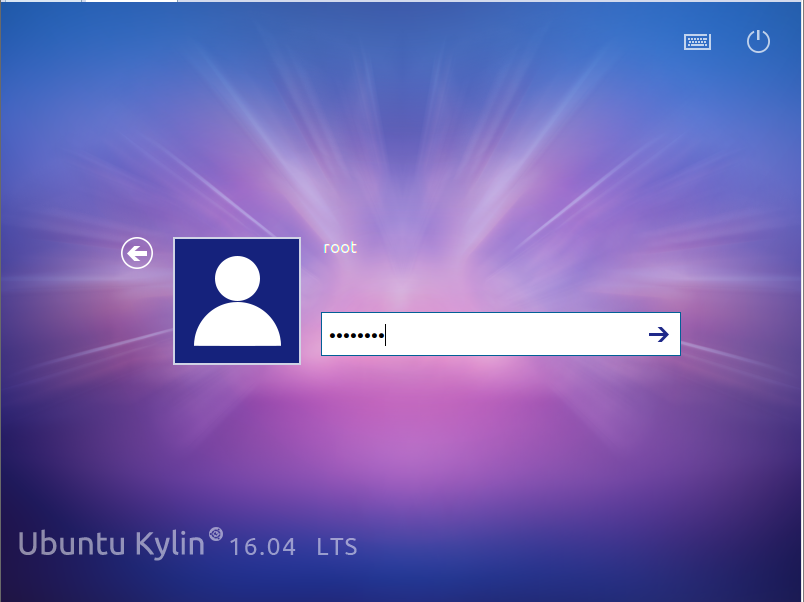This screenshot has height=602, width=804.
Task: Click the power button icon
Action: click(758, 41)
